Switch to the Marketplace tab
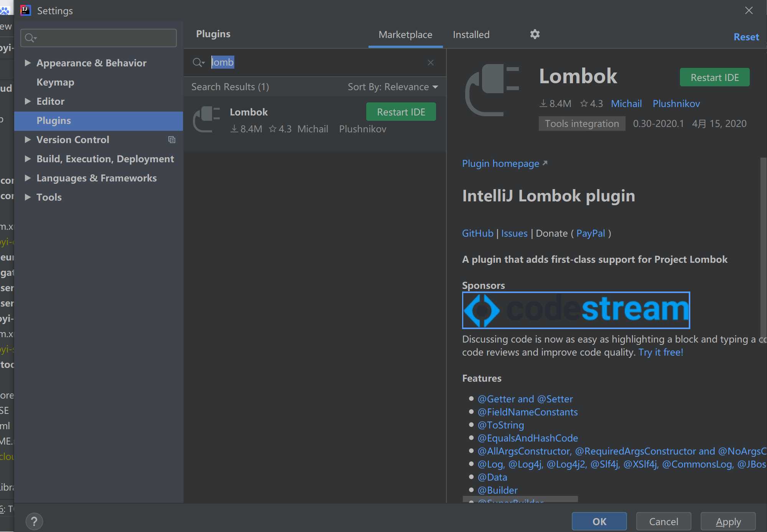 (x=405, y=35)
